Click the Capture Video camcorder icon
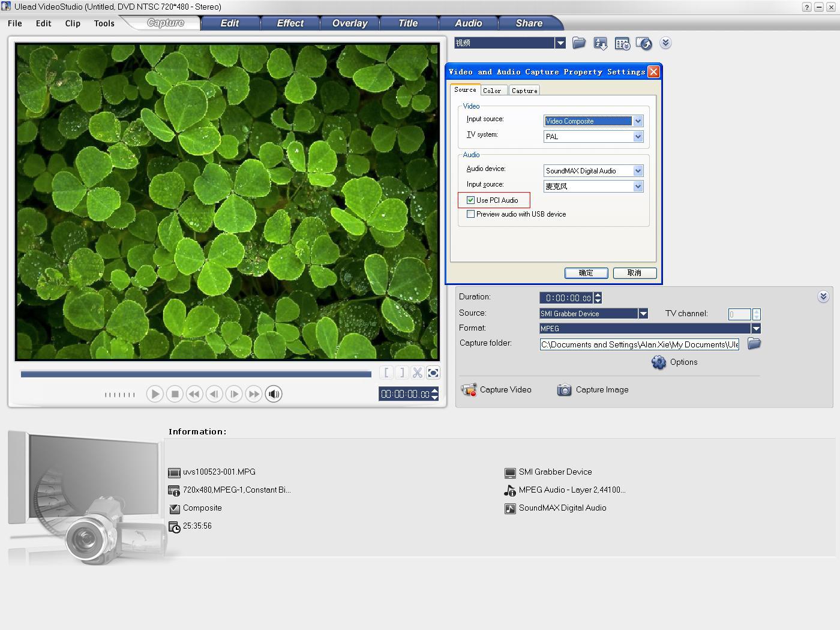The height and width of the screenshot is (630, 840). 469,390
